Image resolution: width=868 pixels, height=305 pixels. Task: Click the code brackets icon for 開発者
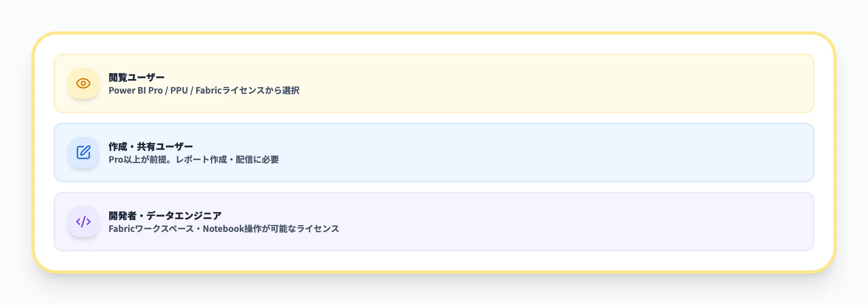tap(83, 221)
